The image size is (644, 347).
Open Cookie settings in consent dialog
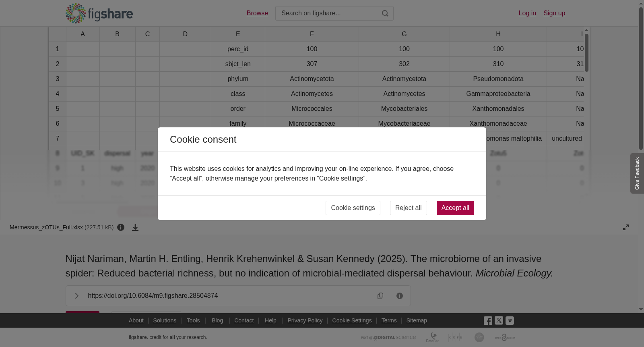[x=353, y=208]
